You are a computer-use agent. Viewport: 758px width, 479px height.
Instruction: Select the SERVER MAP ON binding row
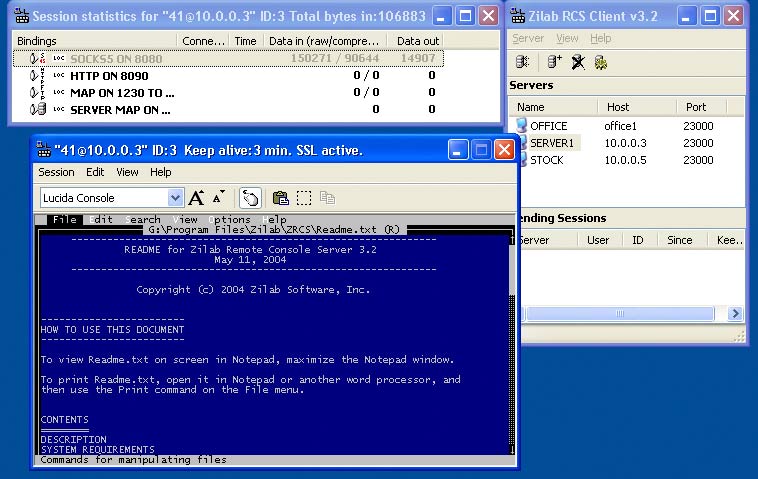point(228,110)
